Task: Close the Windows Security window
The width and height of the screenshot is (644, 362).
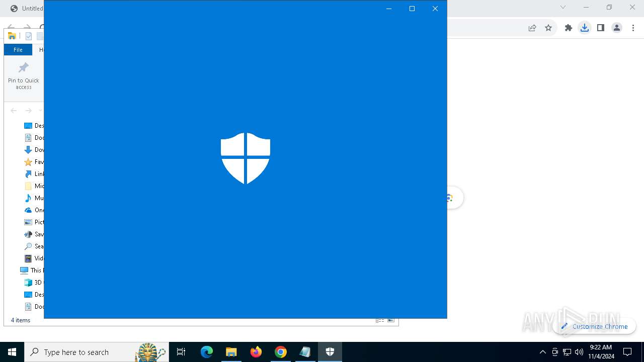Action: click(x=435, y=9)
